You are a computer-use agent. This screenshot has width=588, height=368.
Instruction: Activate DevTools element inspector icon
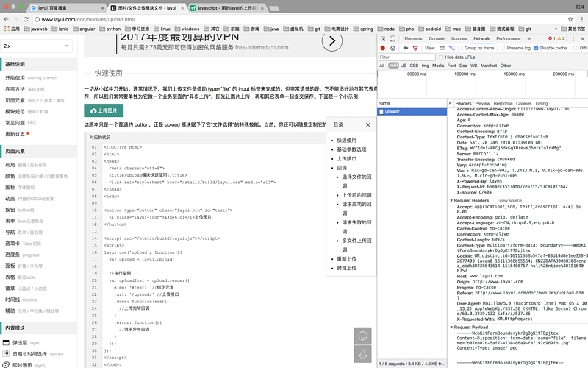(383, 39)
